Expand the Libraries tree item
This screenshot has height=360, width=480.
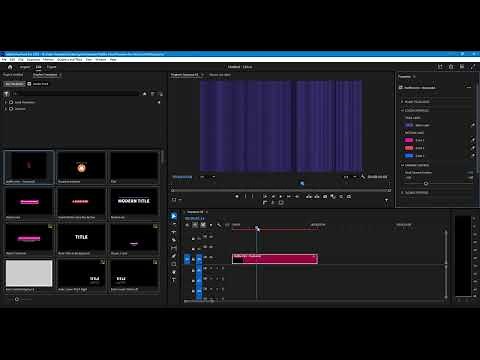[x=6, y=109]
